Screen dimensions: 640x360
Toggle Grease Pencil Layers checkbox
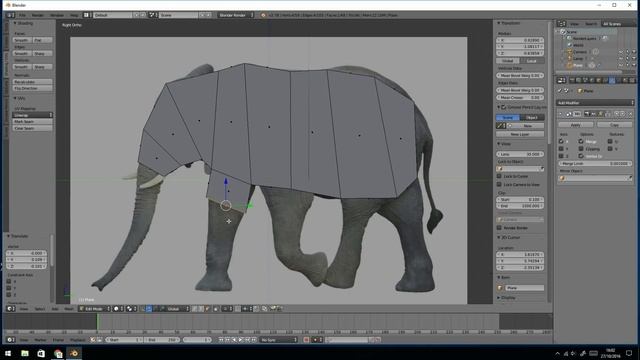[x=503, y=107]
